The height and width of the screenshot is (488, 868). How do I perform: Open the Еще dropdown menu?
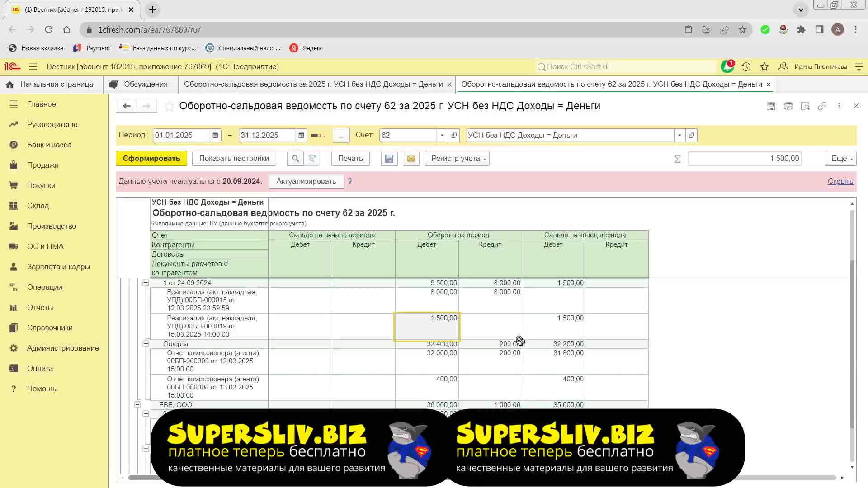[x=841, y=159]
